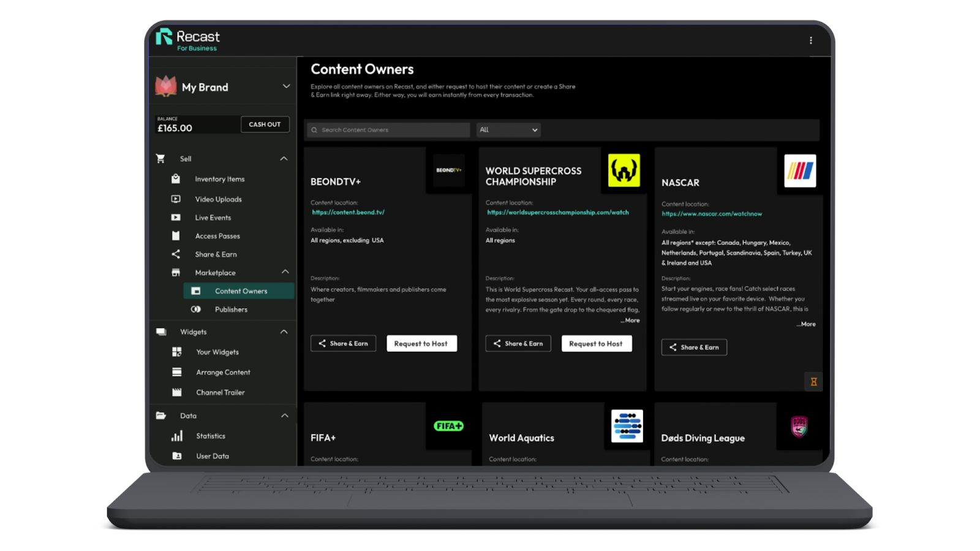This screenshot has width=980, height=551.
Task: Collapse the Data section chevron
Action: [284, 416]
